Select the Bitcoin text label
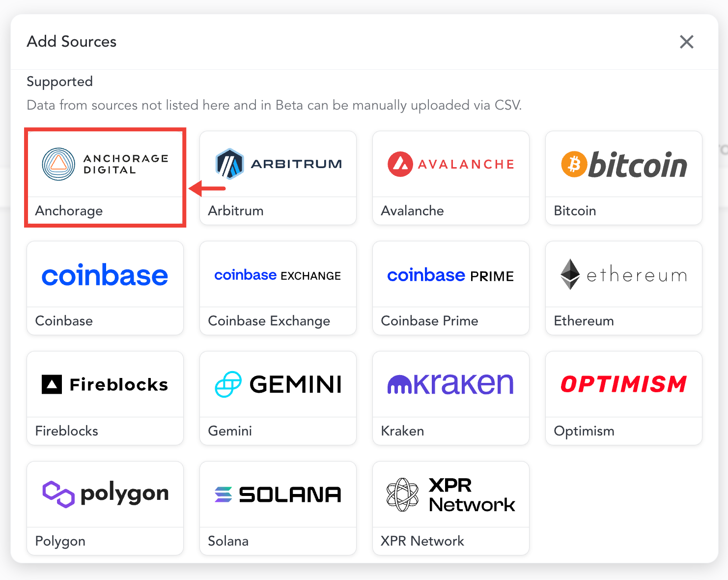 click(x=575, y=211)
